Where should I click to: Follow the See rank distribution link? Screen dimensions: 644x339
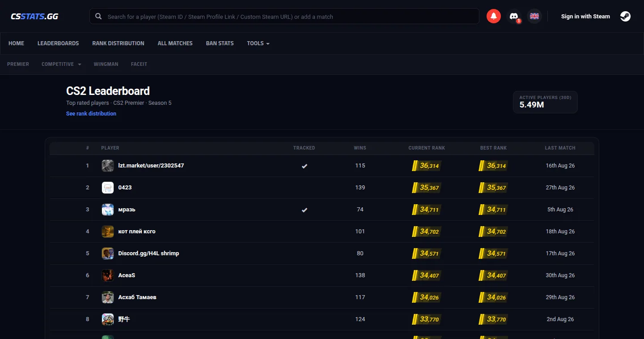pyautogui.click(x=91, y=114)
